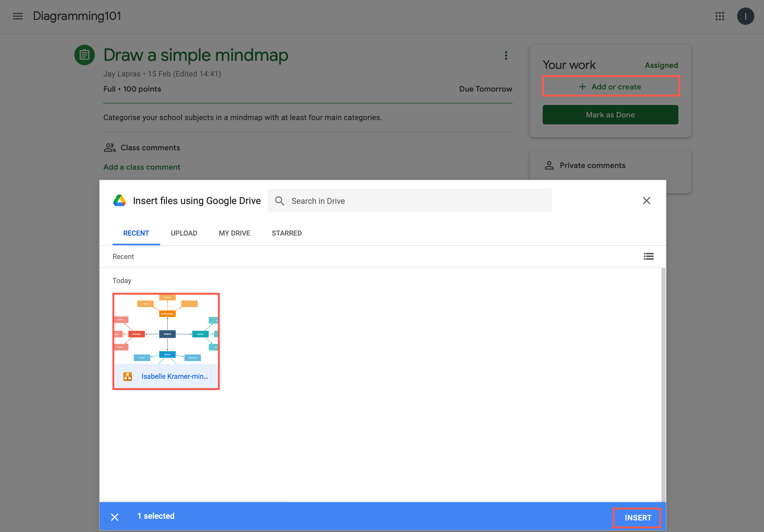Screen dimensions: 764x532
Task: Click the Google Drive logo in the dialog
Action: (x=120, y=200)
